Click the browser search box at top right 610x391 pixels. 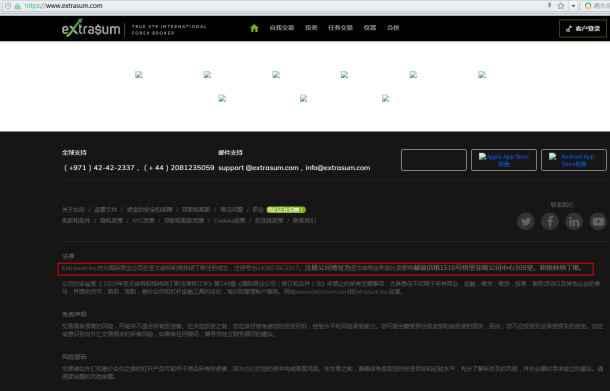click(596, 6)
